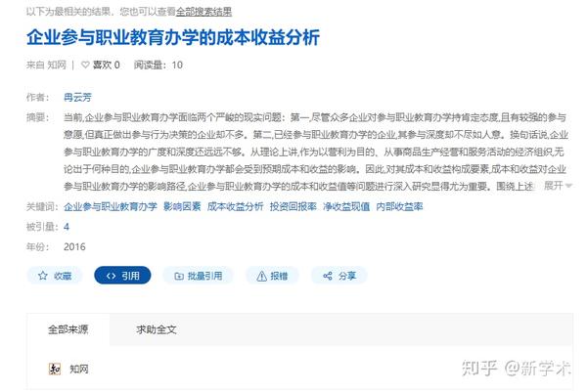The image size is (587, 392).
Task: Click keyword 净收益现值
Action: point(346,206)
